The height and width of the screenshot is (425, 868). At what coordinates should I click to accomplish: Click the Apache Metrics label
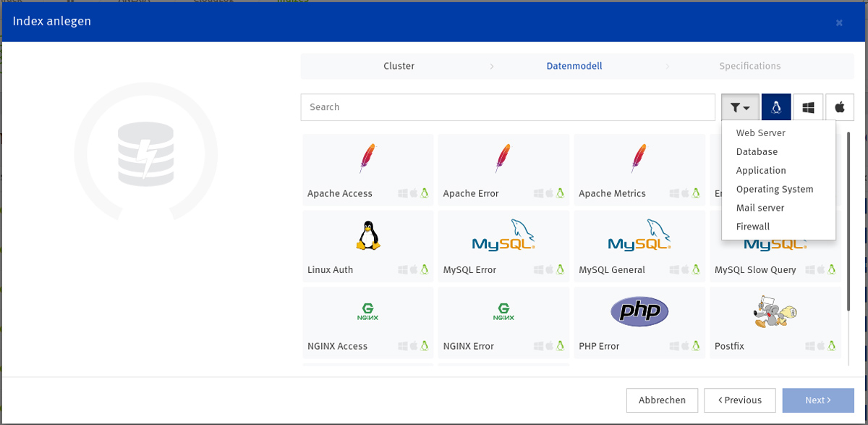click(x=612, y=194)
